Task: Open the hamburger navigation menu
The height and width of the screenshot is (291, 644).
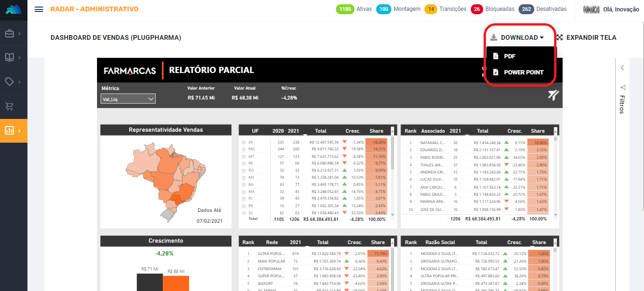Action: pos(39,9)
